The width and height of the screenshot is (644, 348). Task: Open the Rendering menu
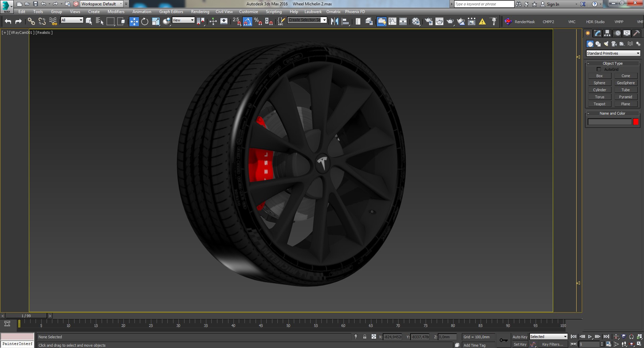pos(200,12)
